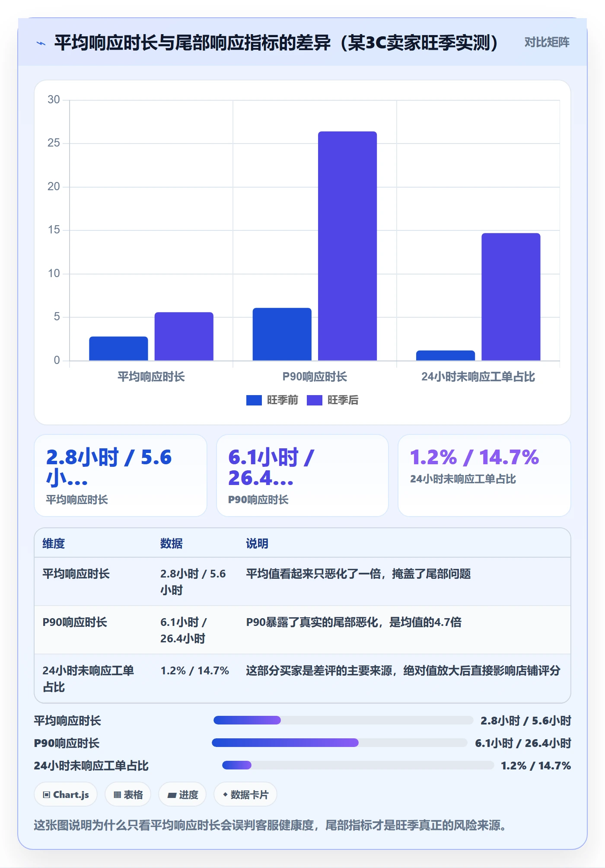
Task: Click the P90响应时长 progress bar
Action: tap(340, 743)
